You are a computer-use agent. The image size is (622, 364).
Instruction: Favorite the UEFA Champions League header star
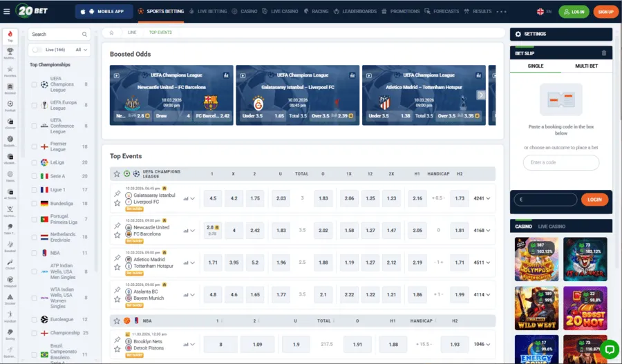pyautogui.click(x=117, y=173)
